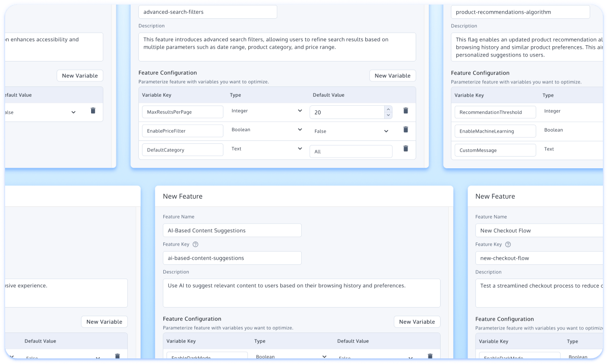Delete the EnablePriceFilter variable row
The image size is (608, 364).
point(406,130)
